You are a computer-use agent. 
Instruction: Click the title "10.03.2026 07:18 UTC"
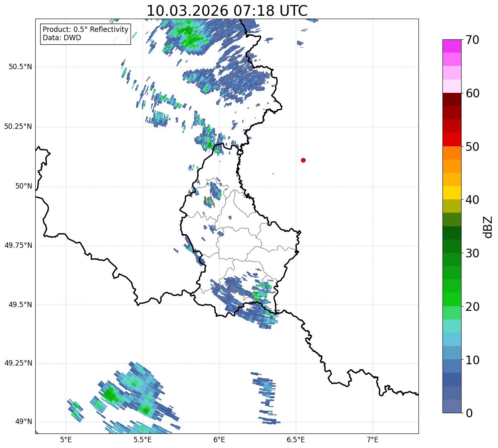[x=227, y=11]
